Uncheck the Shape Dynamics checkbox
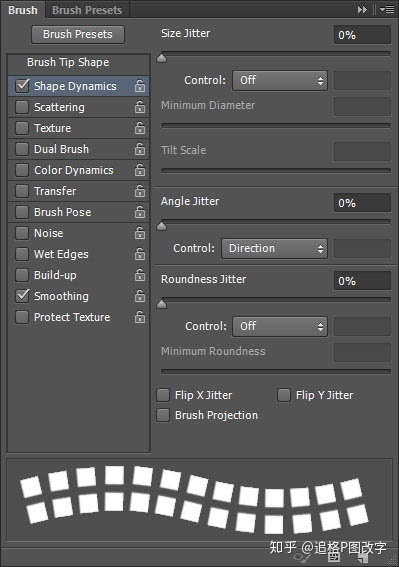The image size is (399, 567). click(x=22, y=86)
